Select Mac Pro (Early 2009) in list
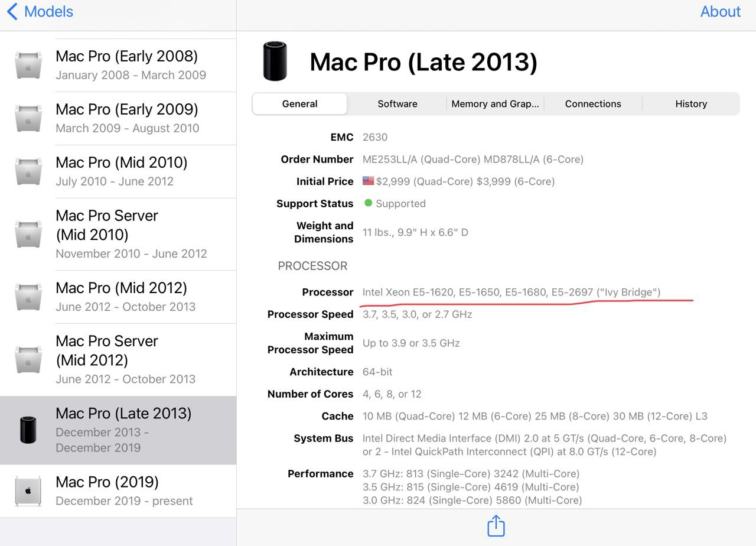This screenshot has height=546, width=756. coord(118,118)
